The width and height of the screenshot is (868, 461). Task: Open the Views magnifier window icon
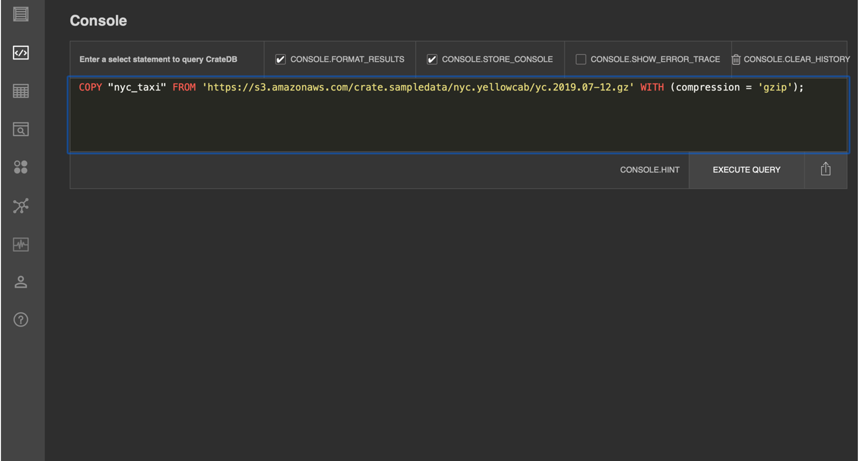21,130
